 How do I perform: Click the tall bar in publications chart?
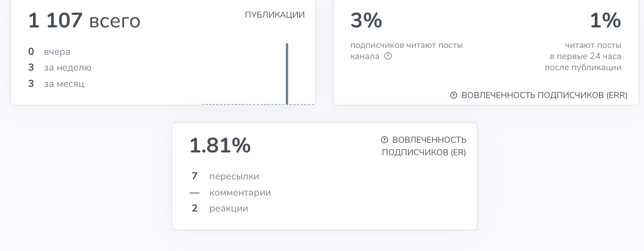287,74
